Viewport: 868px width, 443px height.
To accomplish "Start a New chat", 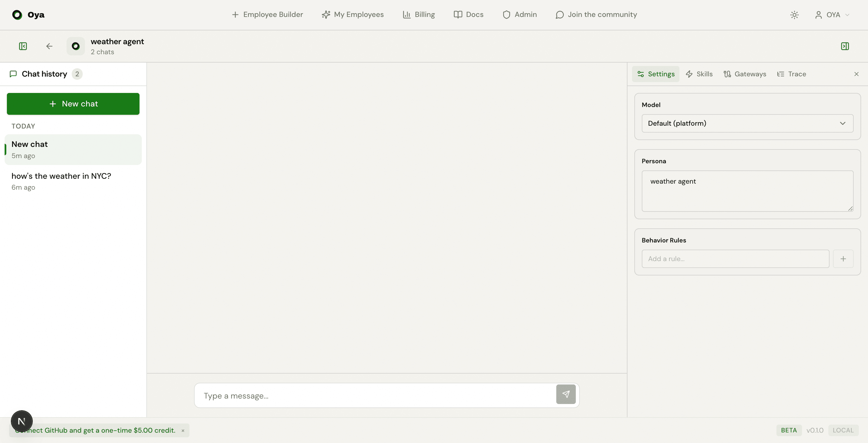I will tap(73, 103).
